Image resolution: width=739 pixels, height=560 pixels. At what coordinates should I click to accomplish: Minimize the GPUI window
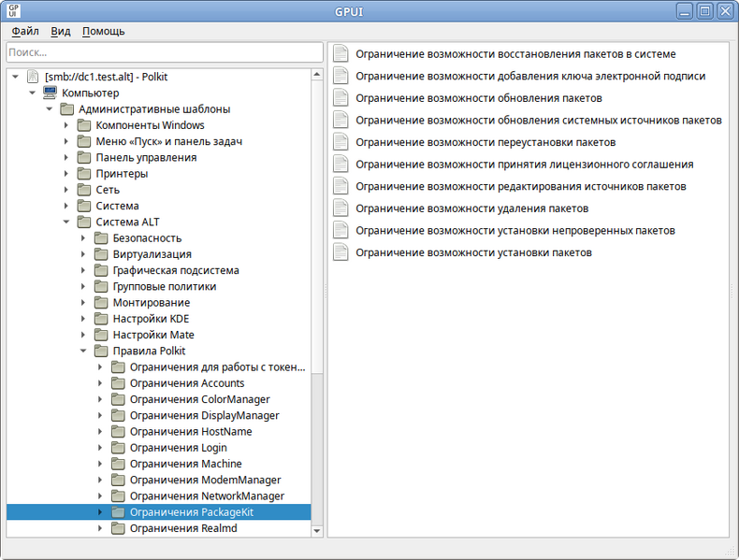685,11
